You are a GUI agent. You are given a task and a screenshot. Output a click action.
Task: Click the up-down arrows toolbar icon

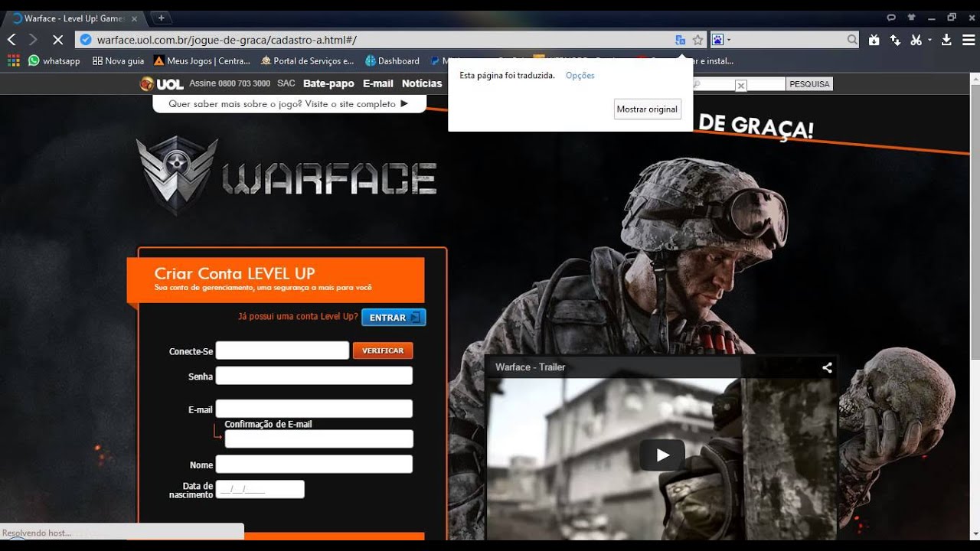(895, 40)
